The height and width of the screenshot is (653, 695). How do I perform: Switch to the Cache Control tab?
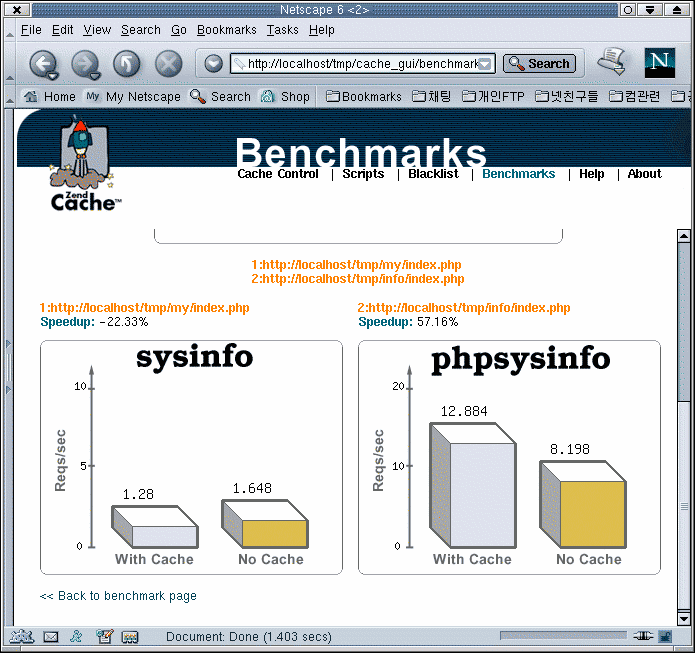(278, 174)
